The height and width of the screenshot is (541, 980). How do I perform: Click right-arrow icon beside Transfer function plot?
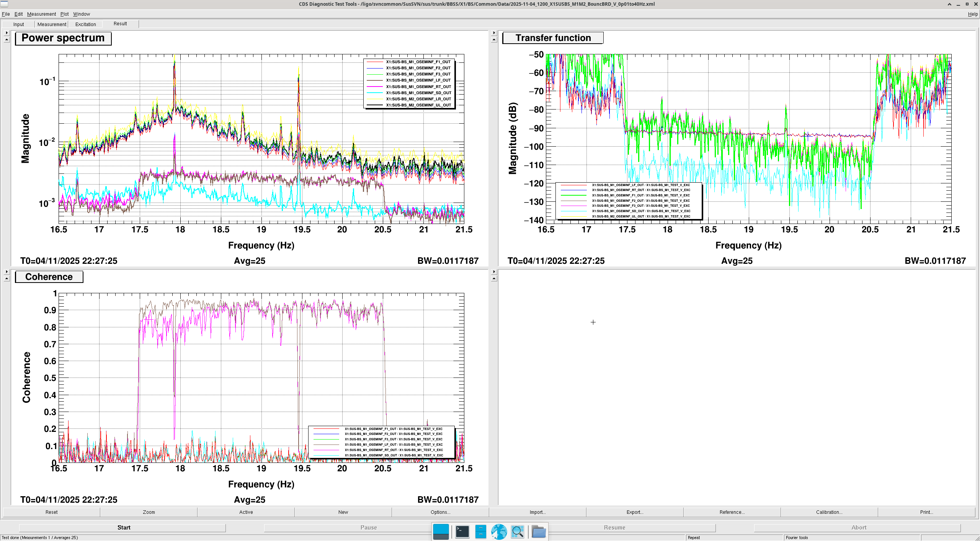[x=494, y=33]
